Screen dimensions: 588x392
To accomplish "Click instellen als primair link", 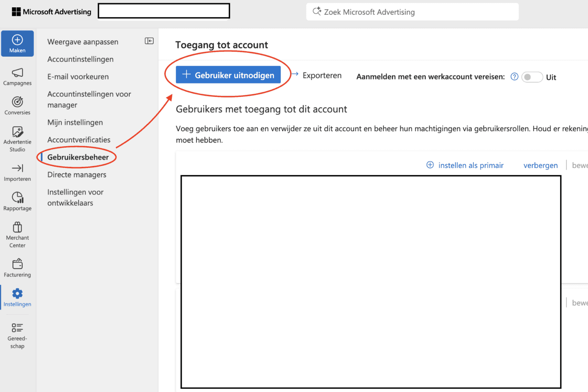I will click(471, 165).
